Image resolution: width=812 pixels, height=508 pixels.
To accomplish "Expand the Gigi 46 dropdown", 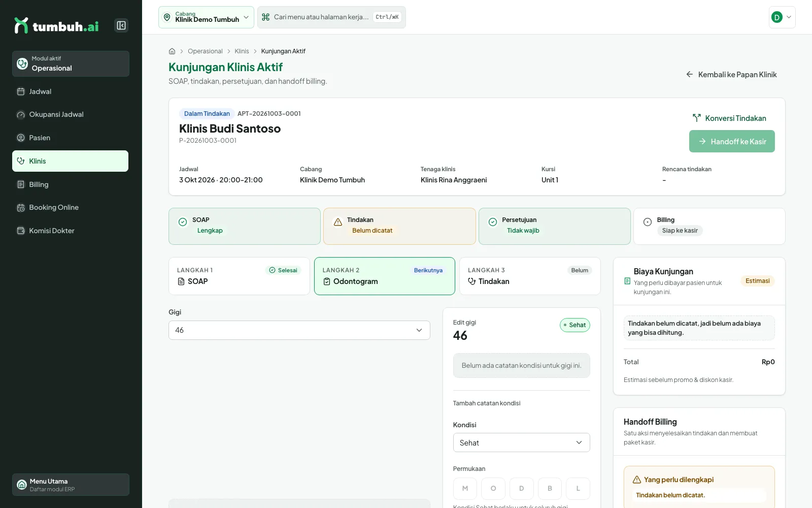I will click(x=299, y=330).
